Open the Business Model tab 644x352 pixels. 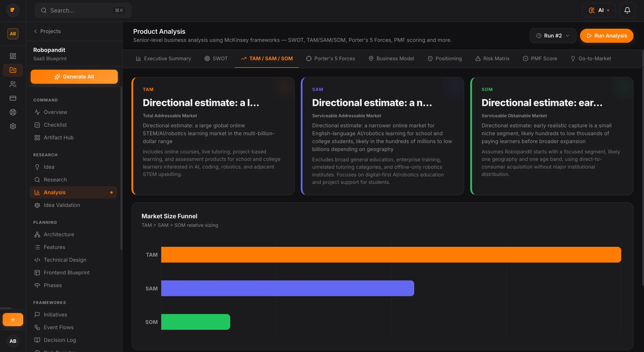click(x=391, y=59)
